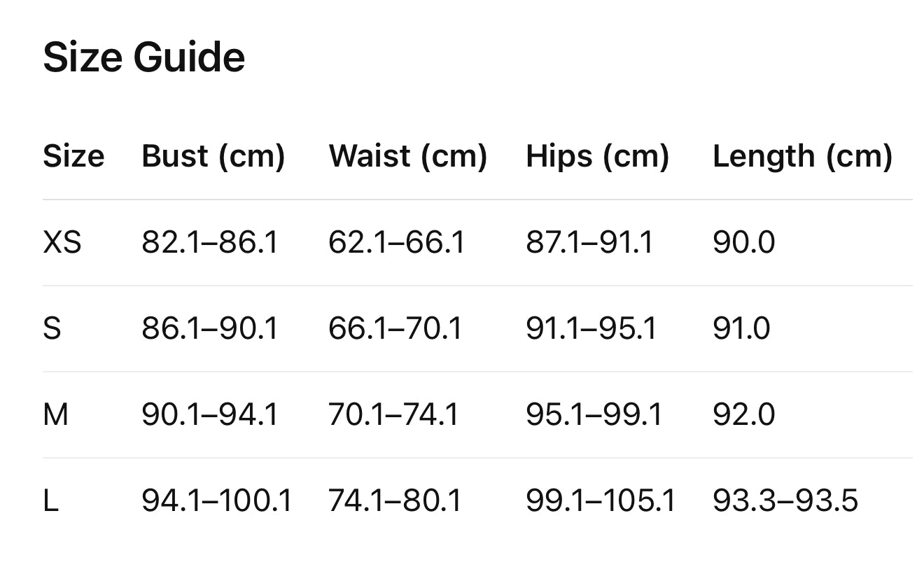The width and height of the screenshot is (924, 567).
Task: Click the XS length value 90.0
Action: pos(743,243)
